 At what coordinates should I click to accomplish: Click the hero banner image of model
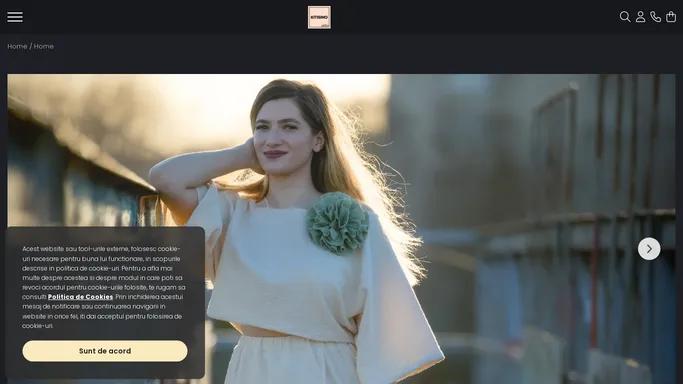tap(342, 229)
